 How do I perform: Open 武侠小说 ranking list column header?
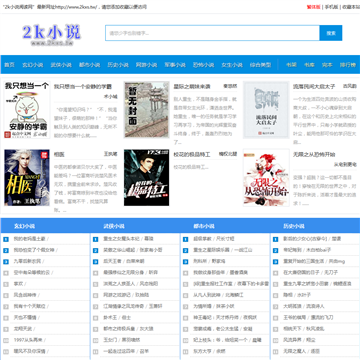pos(114,226)
